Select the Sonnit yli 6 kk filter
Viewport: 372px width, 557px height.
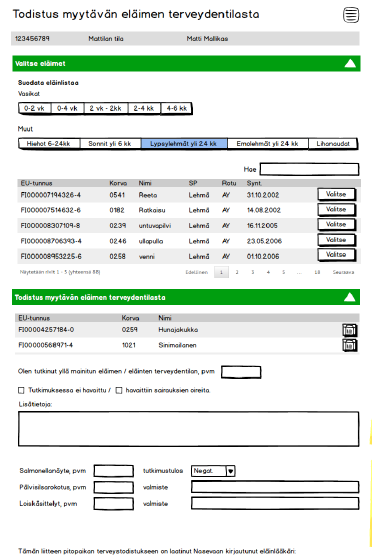click(110, 144)
